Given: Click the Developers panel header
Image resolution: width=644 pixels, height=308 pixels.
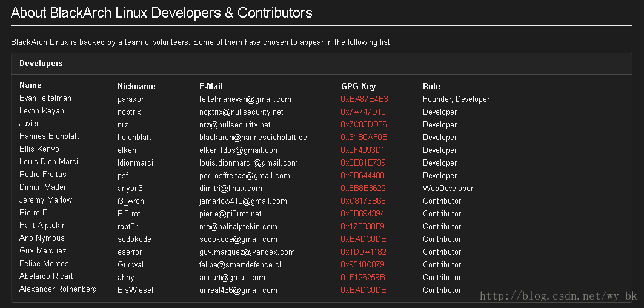Looking at the screenshot, I should click(321, 64).
